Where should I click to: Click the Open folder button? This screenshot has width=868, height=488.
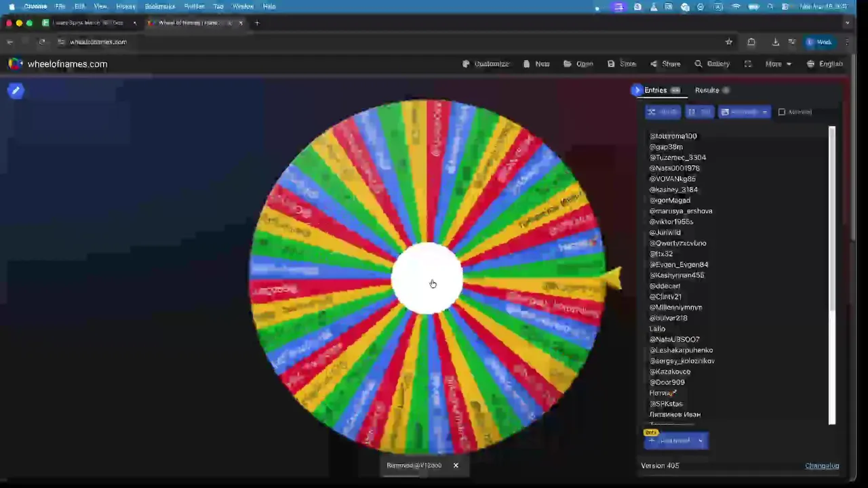(578, 64)
